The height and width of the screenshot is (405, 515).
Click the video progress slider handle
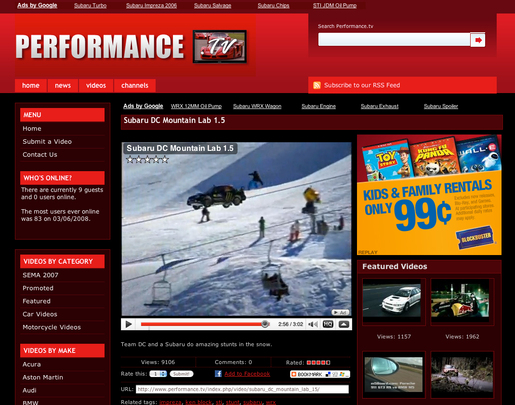click(265, 324)
